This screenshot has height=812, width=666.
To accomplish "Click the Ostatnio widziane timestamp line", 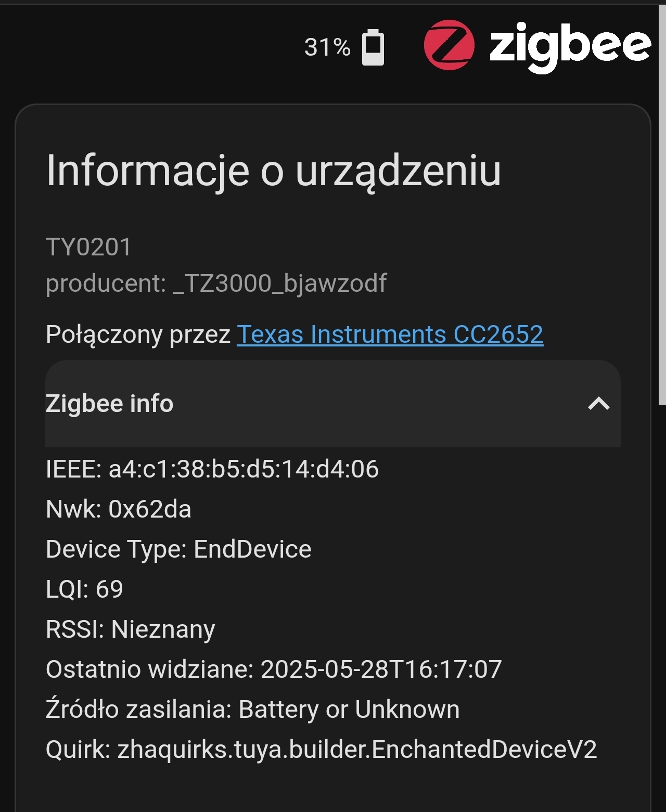I will [273, 669].
